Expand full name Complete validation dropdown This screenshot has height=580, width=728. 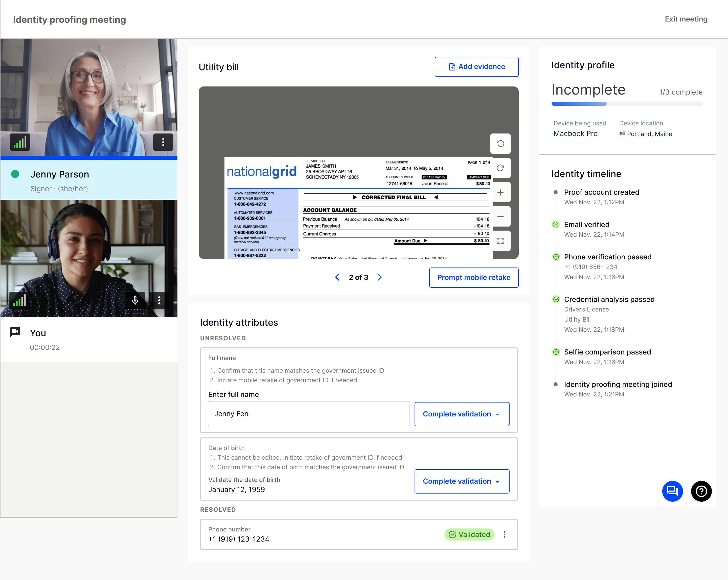click(x=461, y=414)
